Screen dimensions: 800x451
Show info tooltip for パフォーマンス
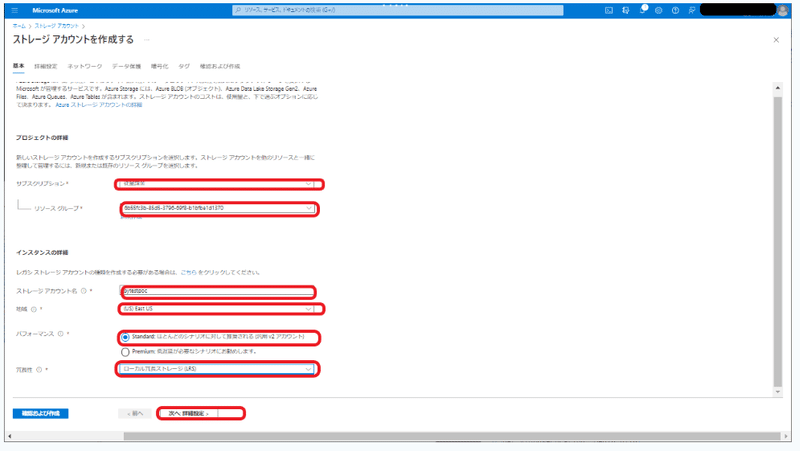(60, 334)
